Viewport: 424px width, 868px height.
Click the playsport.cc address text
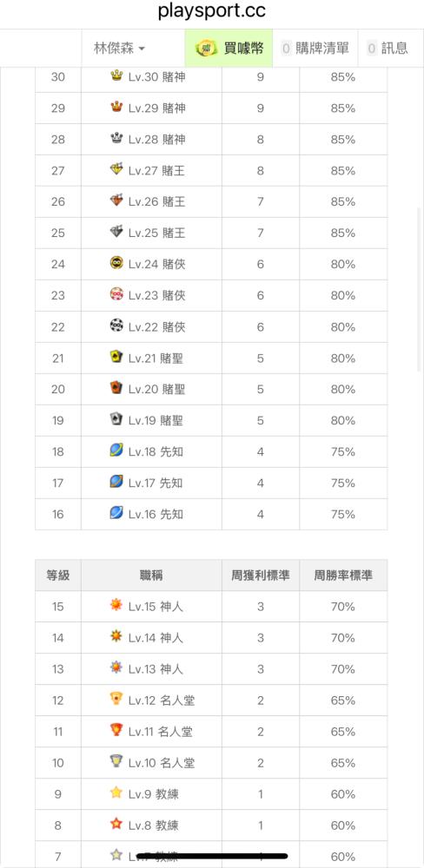pyautogui.click(x=212, y=11)
